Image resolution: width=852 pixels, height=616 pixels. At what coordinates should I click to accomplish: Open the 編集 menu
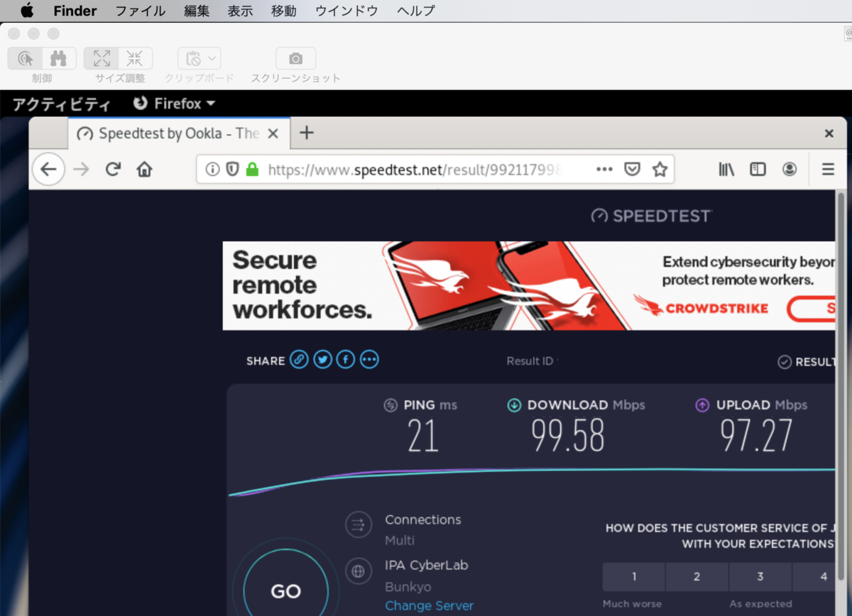coord(197,11)
